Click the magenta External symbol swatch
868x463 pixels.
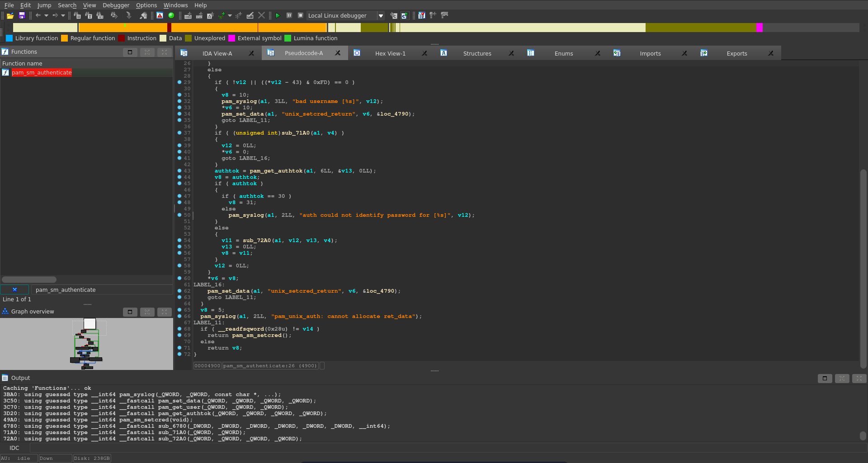(232, 38)
